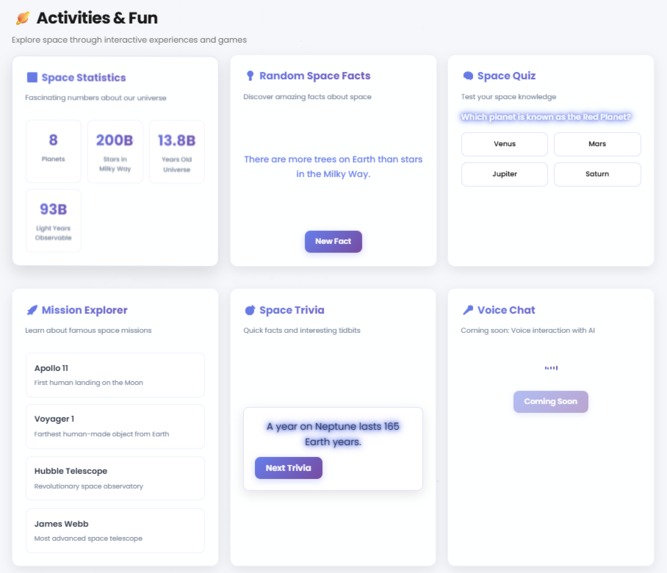
Task: Click 'Test your space knowledge' text
Action: 508,97
